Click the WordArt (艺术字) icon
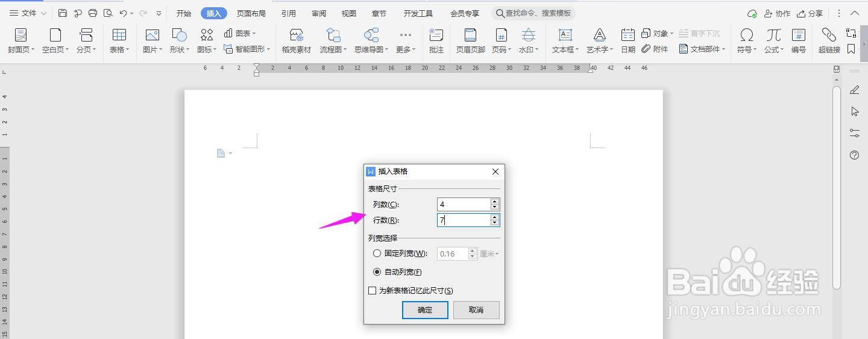The image size is (868, 339). (x=599, y=35)
